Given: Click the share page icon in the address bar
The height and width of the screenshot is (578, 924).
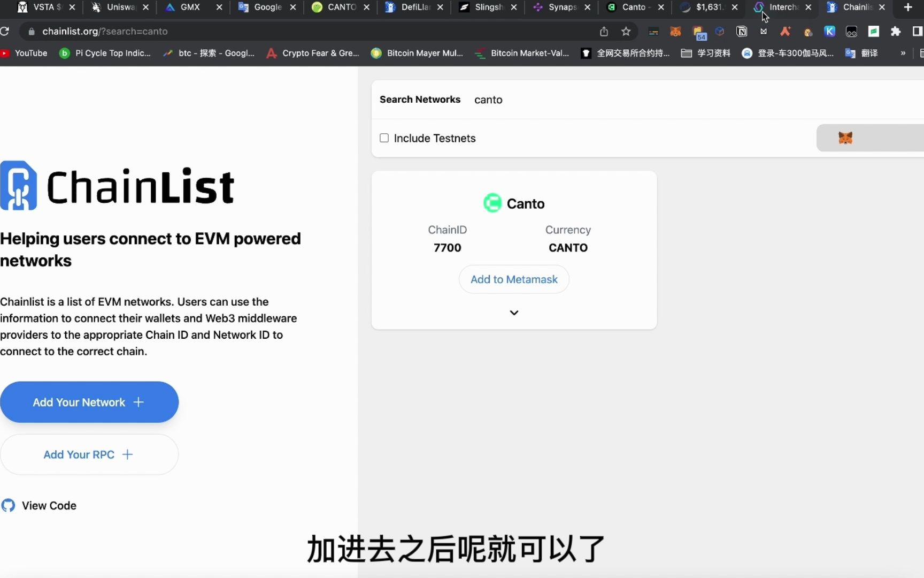Looking at the screenshot, I should coord(604,32).
